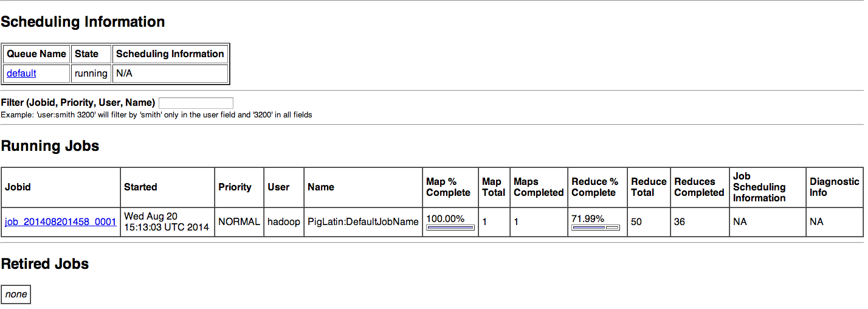The image size is (868, 309).
Task: Select the "Maps Completed" column header
Action: point(539,187)
